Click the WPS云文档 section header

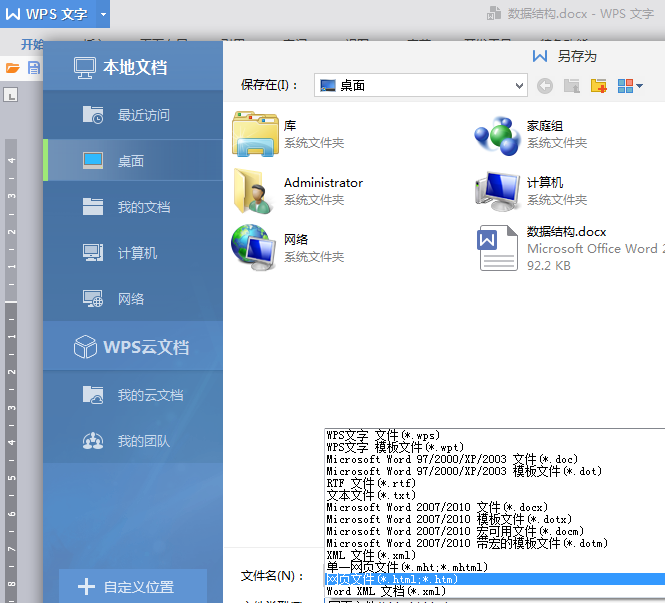pyautogui.click(x=133, y=347)
